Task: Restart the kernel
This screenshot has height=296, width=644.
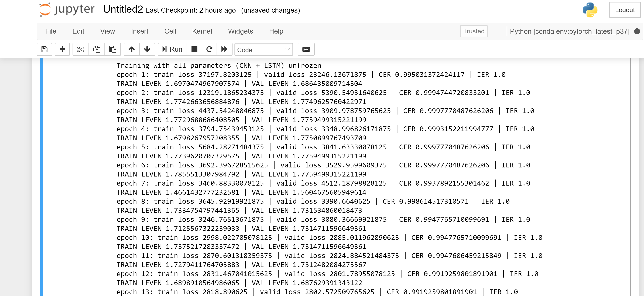Action: point(209,49)
